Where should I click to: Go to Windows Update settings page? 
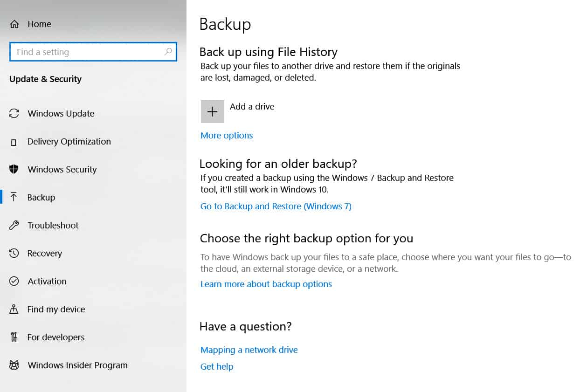[61, 114]
